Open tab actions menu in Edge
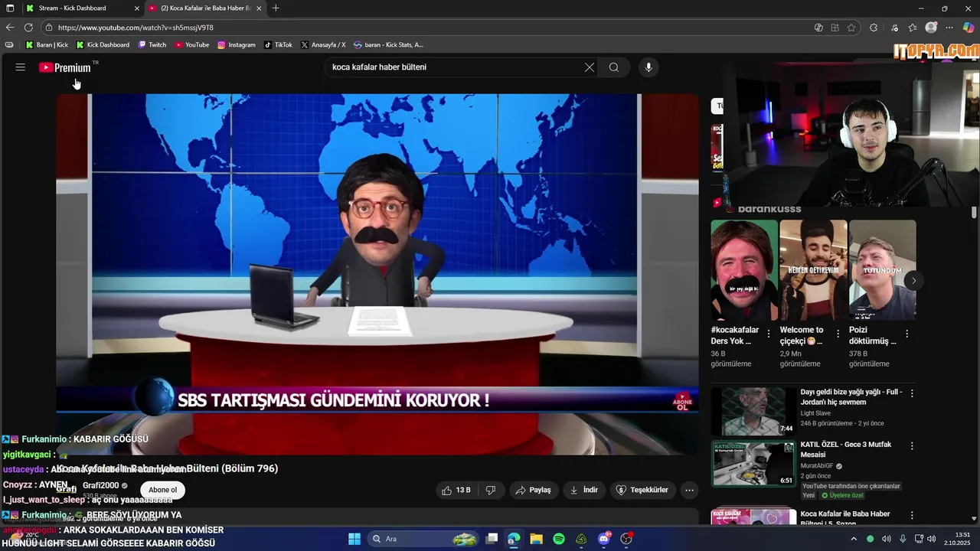Viewport: 980px width, 551px height. (10, 8)
